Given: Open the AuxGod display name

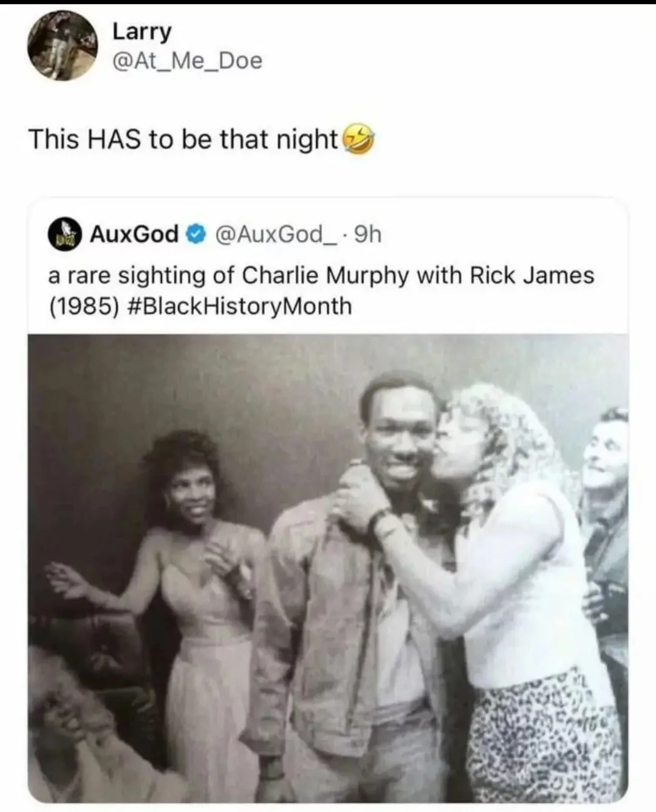Looking at the screenshot, I should pos(134,234).
